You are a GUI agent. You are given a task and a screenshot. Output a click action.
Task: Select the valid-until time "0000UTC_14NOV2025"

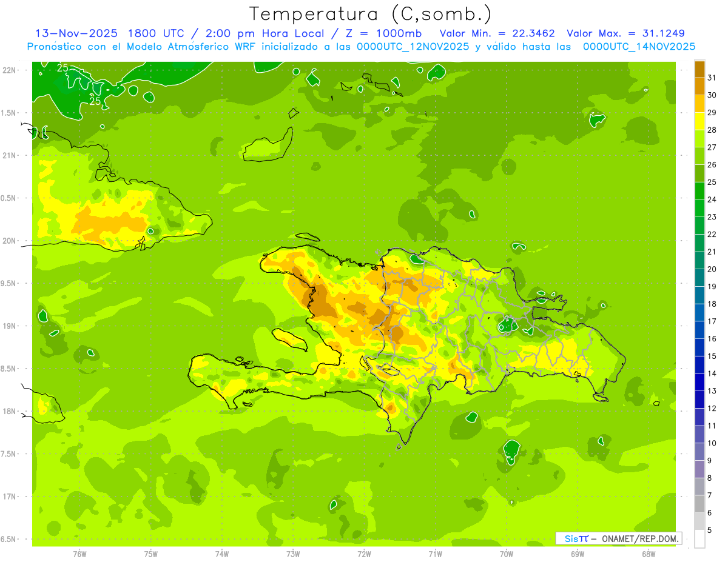coord(639,47)
